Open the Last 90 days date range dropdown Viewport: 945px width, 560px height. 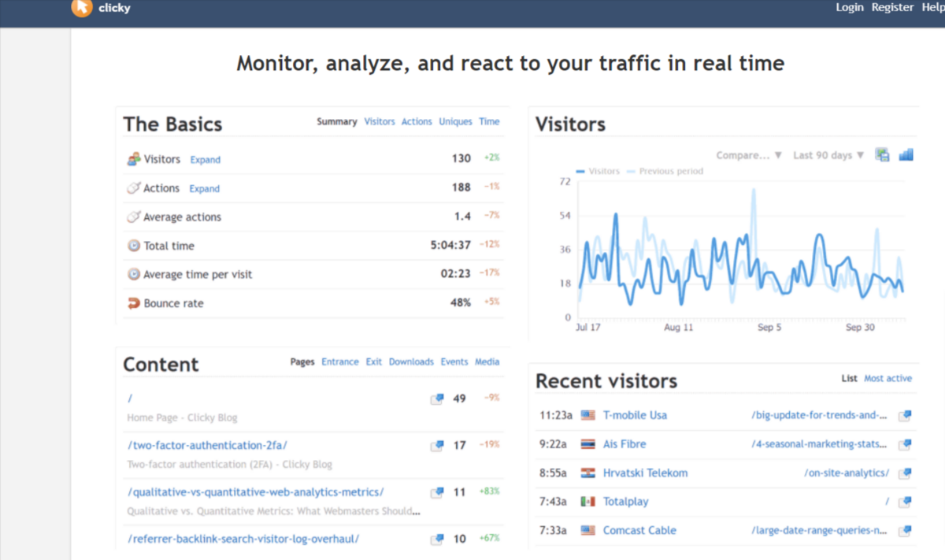pyautogui.click(x=828, y=155)
